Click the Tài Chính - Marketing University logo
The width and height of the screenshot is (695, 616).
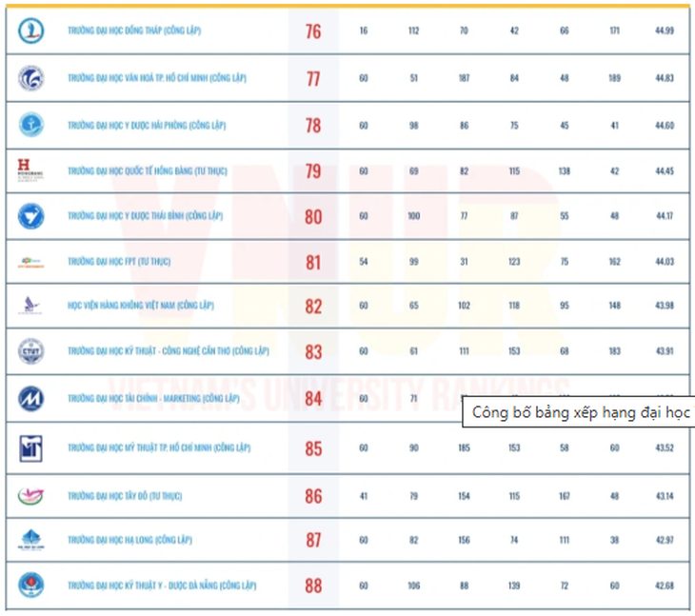pos(31,398)
